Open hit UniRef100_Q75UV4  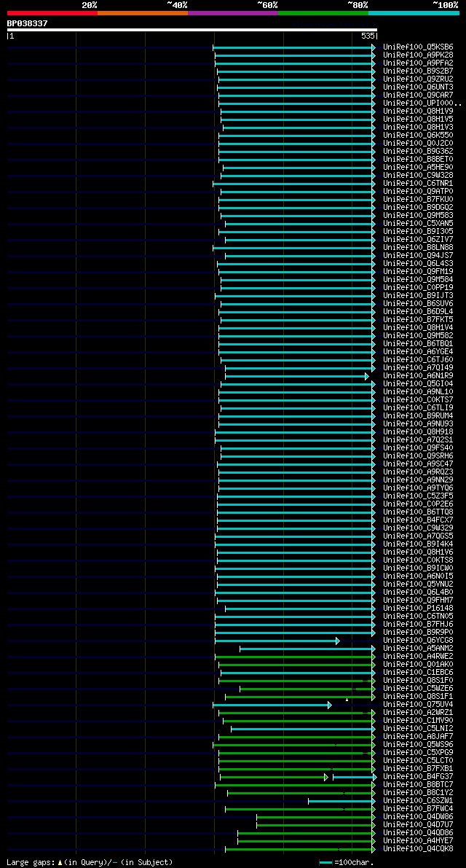(x=418, y=705)
